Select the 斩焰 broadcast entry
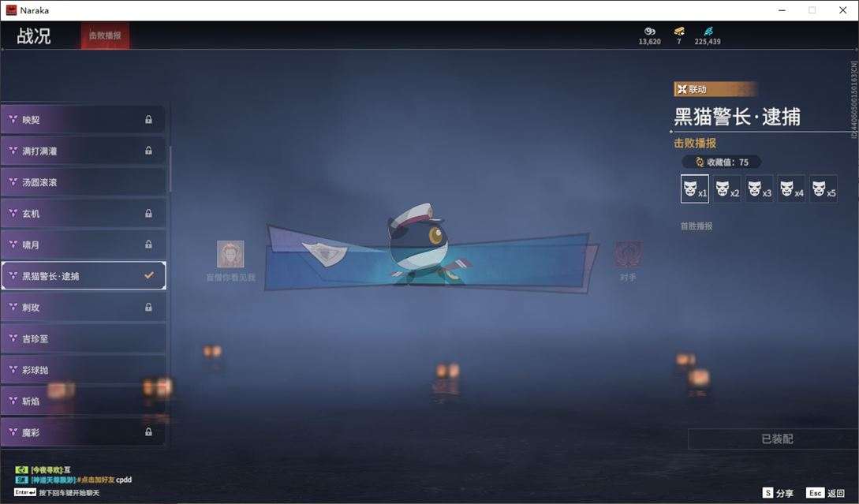The image size is (859, 504). [x=84, y=401]
